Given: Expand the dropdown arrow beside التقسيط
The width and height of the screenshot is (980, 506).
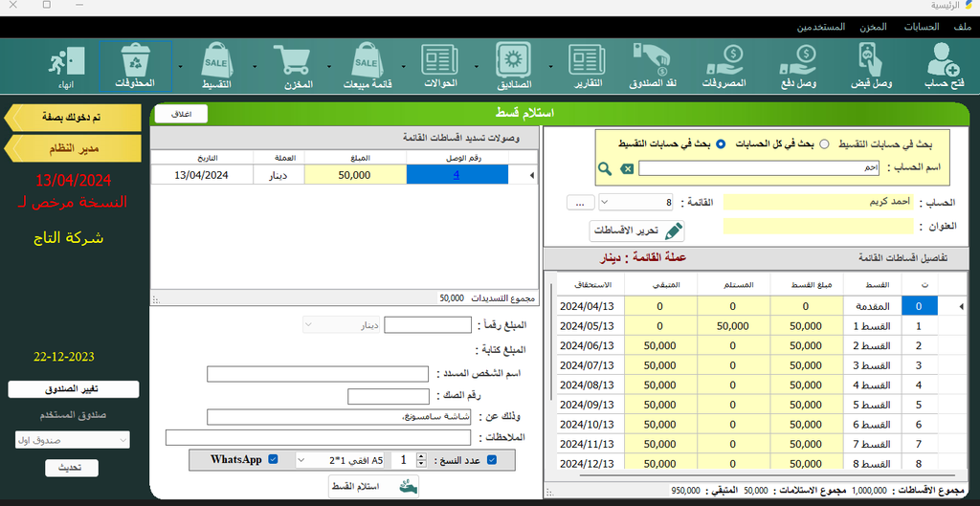Looking at the screenshot, I should click(181, 66).
